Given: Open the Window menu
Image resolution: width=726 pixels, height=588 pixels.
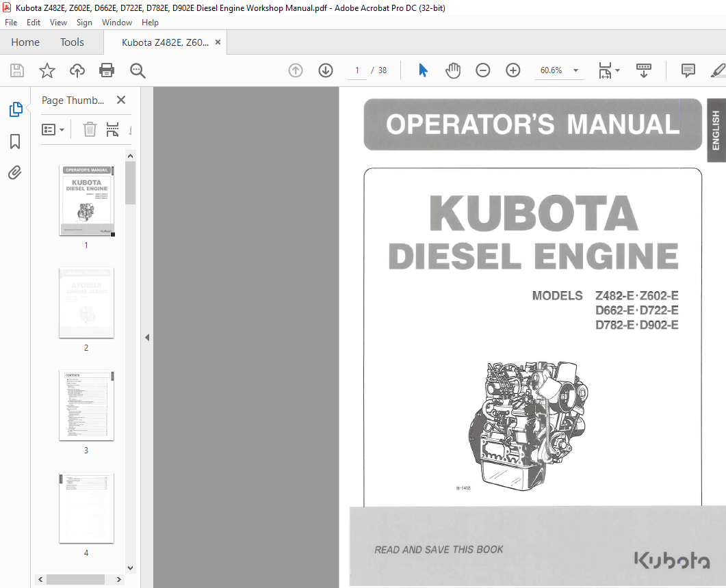Looking at the screenshot, I should (x=117, y=22).
